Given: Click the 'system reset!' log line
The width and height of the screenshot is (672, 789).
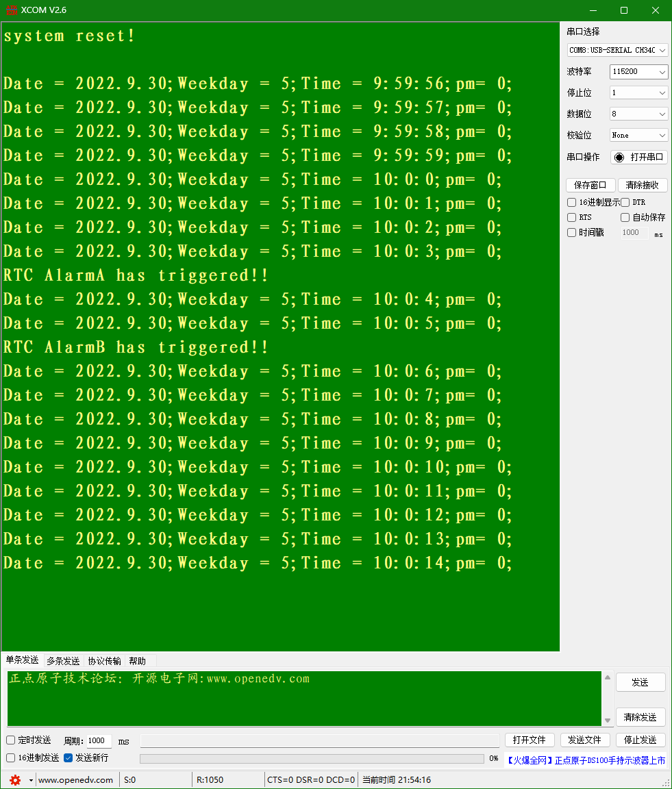Looking at the screenshot, I should pyautogui.click(x=69, y=36).
